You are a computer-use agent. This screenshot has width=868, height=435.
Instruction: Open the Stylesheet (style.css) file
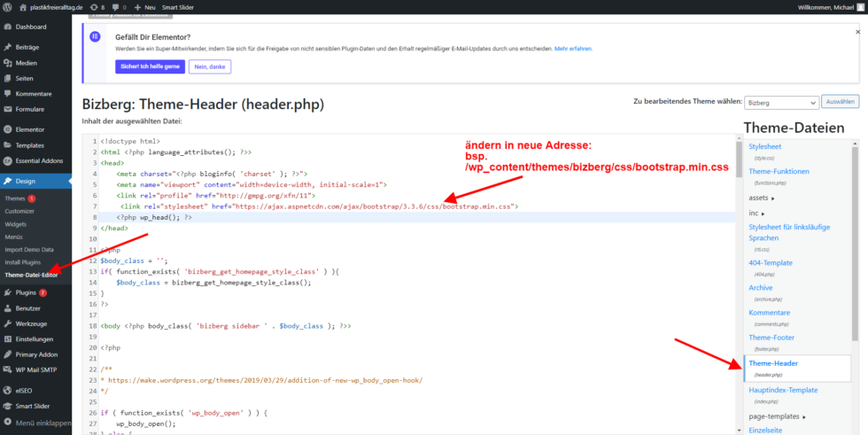pos(765,147)
